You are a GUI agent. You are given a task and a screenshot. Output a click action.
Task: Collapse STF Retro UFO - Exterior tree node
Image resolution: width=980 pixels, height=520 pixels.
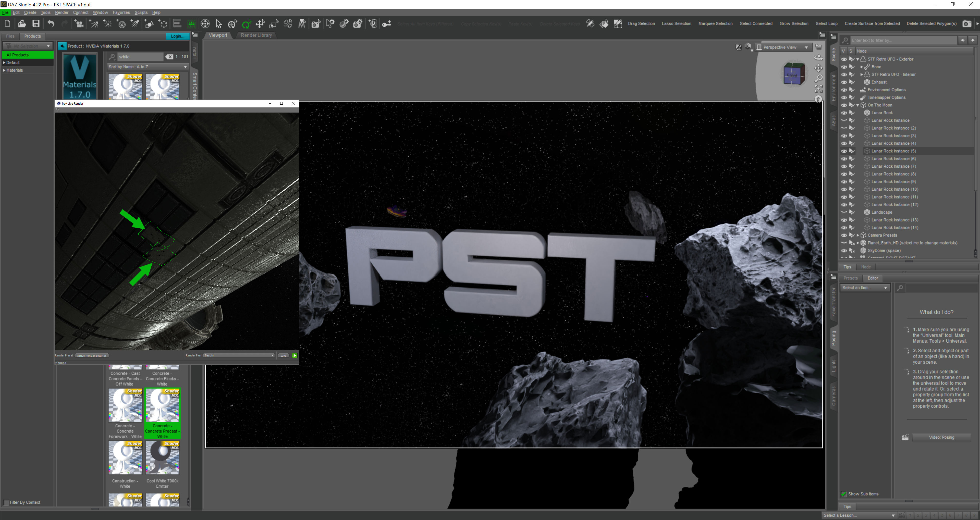click(x=857, y=59)
